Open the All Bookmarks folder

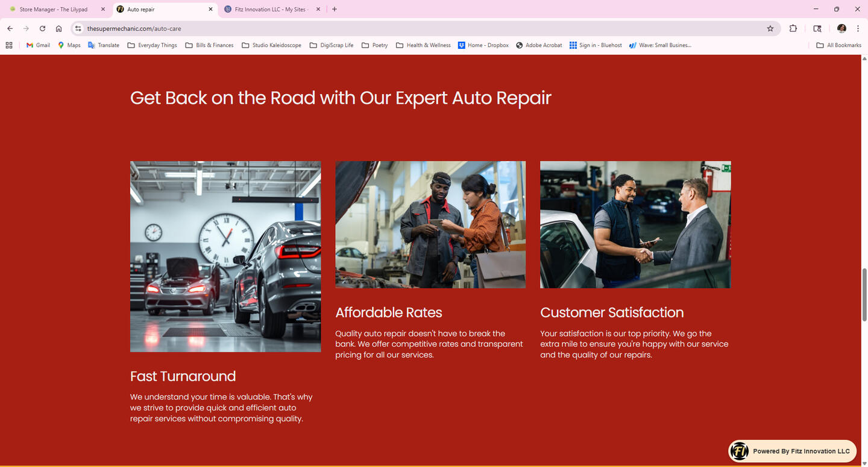[x=838, y=45]
